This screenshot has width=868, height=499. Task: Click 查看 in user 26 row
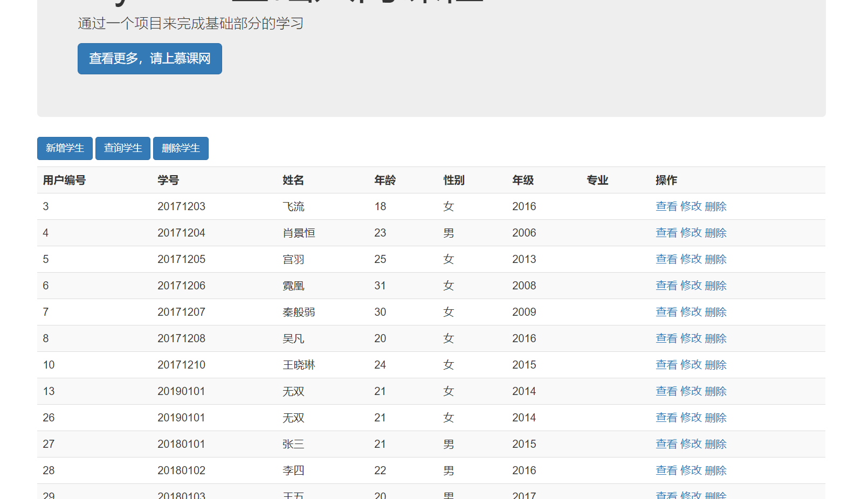tap(666, 418)
